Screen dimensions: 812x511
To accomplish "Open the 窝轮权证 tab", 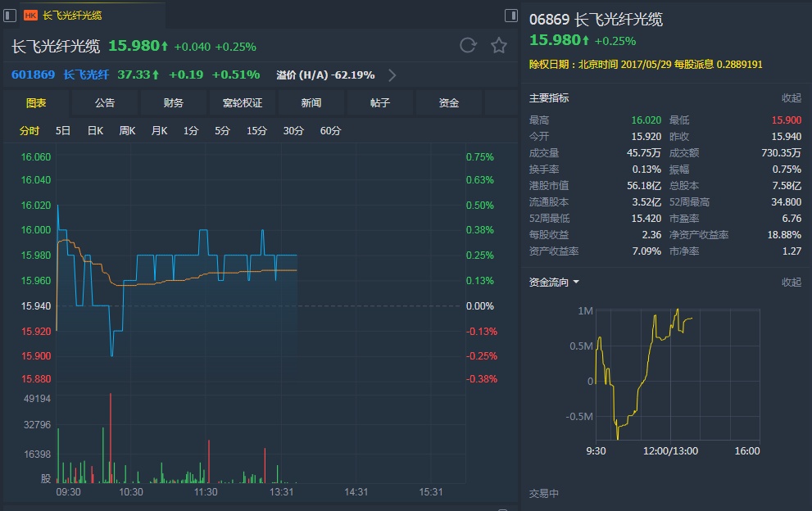I will pyautogui.click(x=243, y=103).
